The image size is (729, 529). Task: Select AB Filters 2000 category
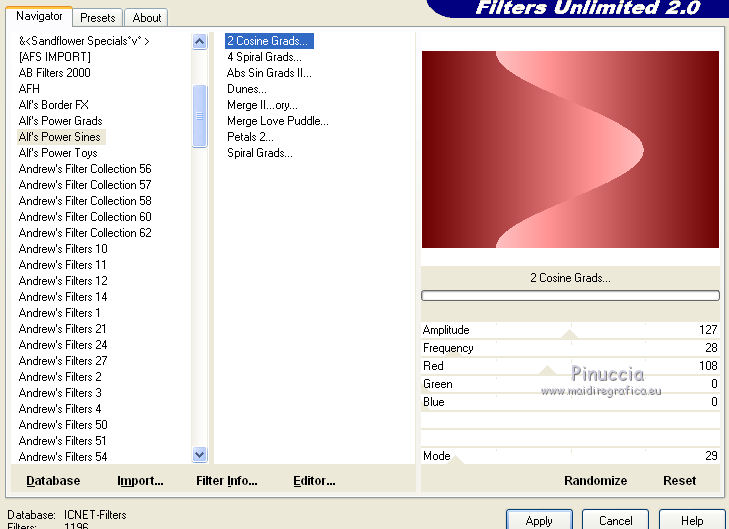[x=54, y=73]
